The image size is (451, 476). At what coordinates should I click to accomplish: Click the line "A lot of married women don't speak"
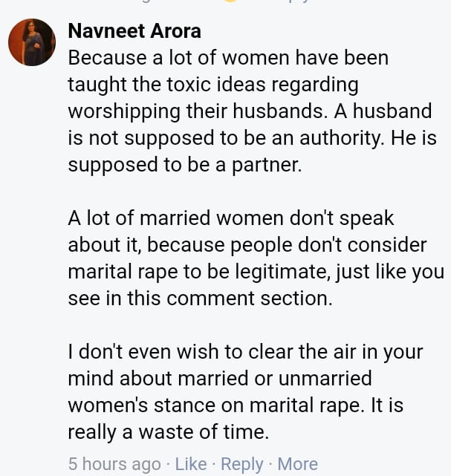[231, 218]
